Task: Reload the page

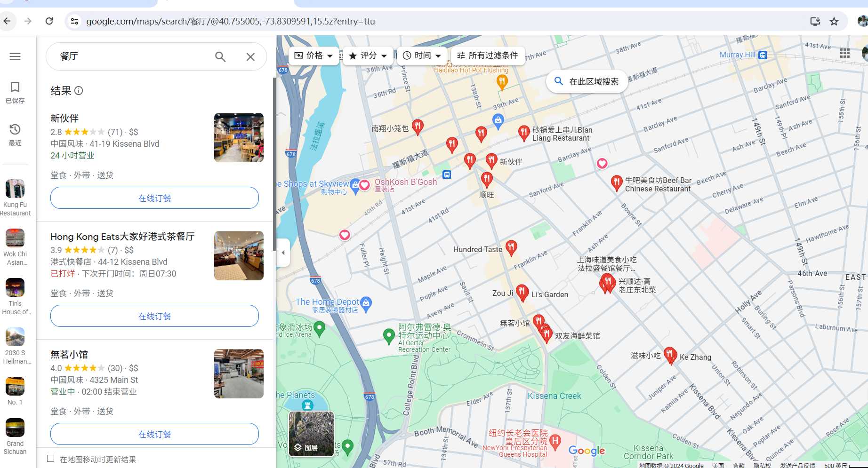Action: pos(49,21)
